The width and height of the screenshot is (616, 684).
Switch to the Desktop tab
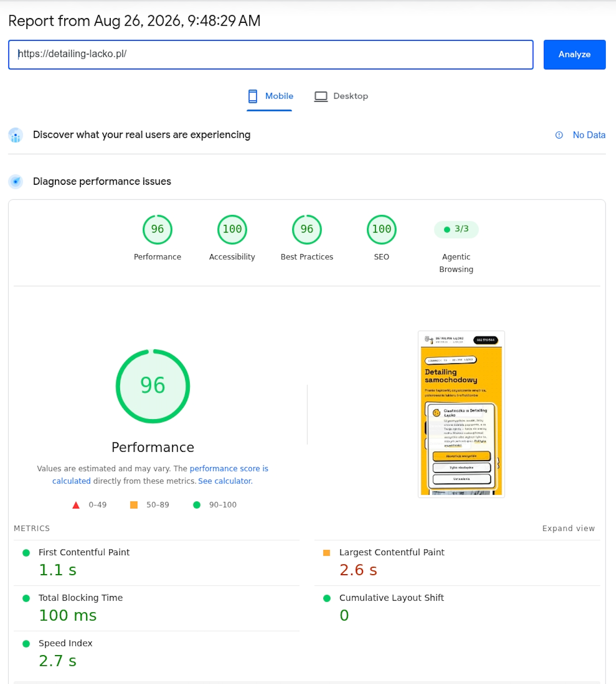(341, 96)
